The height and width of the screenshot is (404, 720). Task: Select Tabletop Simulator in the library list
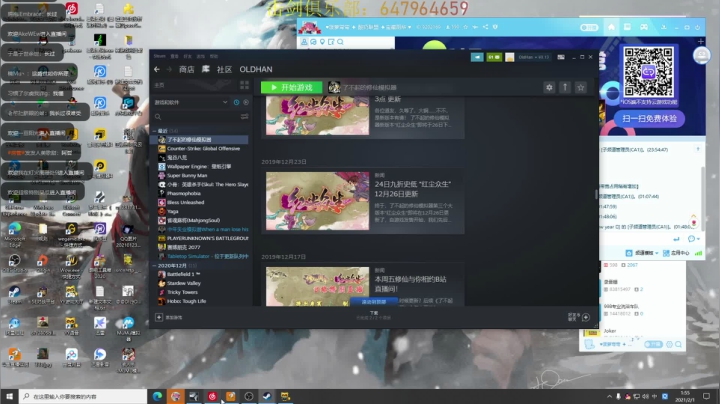pyautogui.click(x=203, y=256)
